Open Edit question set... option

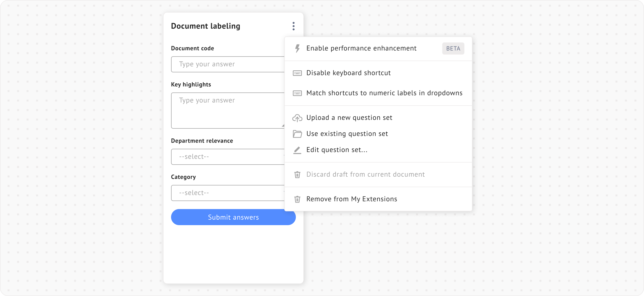point(337,150)
